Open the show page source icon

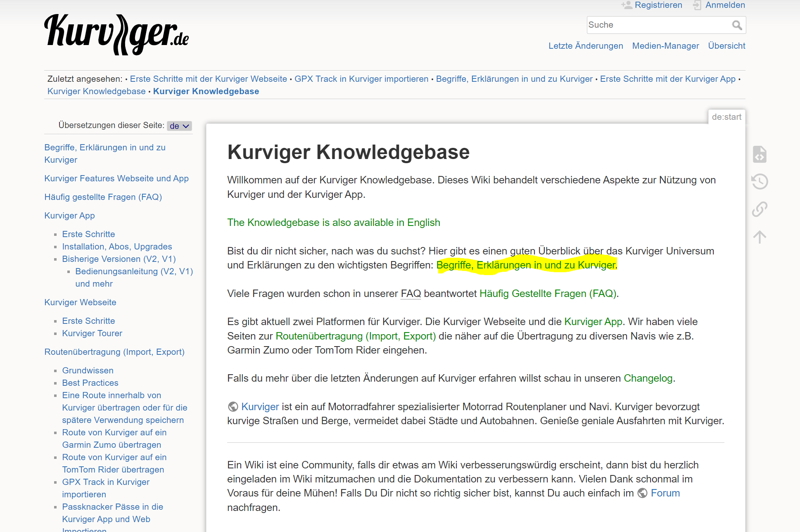[x=760, y=154]
